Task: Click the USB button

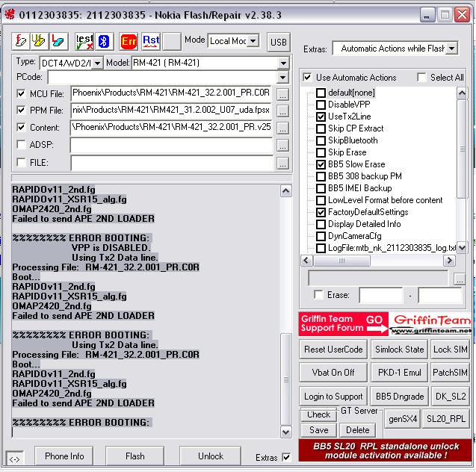Action: pos(279,42)
